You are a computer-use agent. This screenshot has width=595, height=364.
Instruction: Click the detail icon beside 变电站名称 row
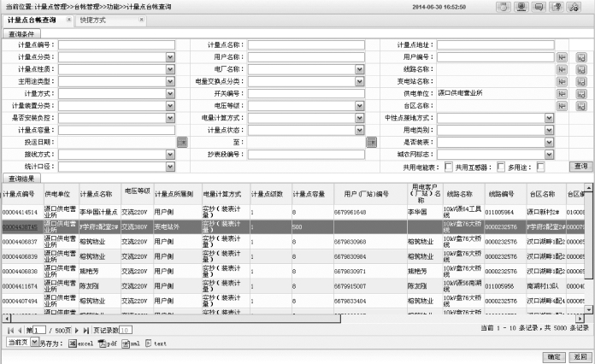coord(581,81)
